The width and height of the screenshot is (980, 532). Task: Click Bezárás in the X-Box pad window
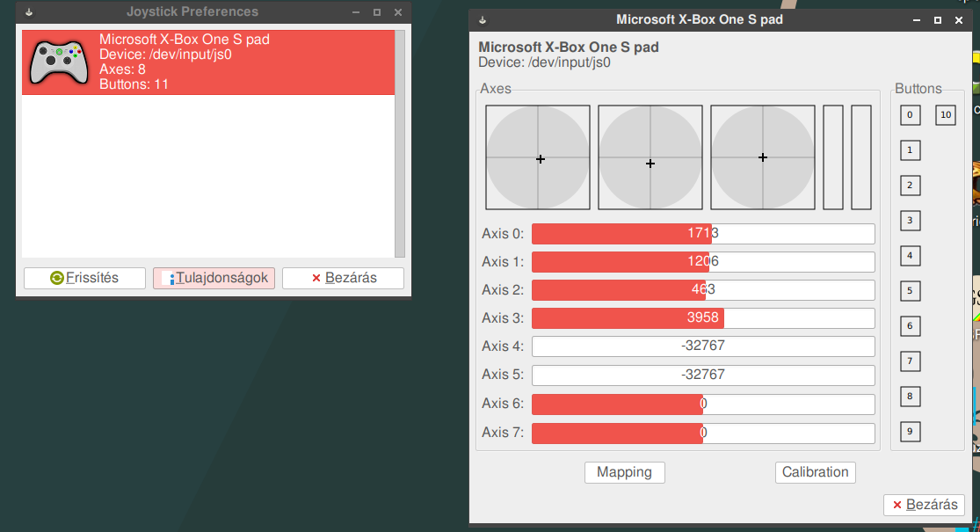coord(924,505)
